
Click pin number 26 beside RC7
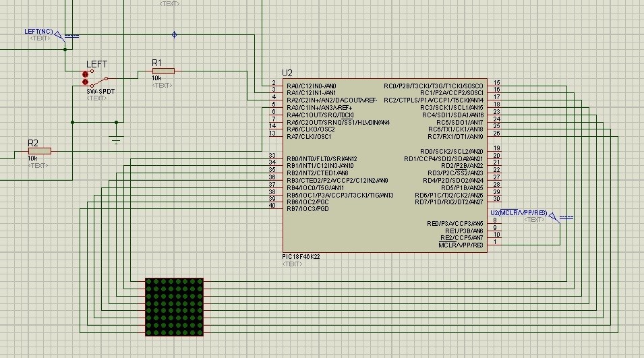click(x=496, y=133)
